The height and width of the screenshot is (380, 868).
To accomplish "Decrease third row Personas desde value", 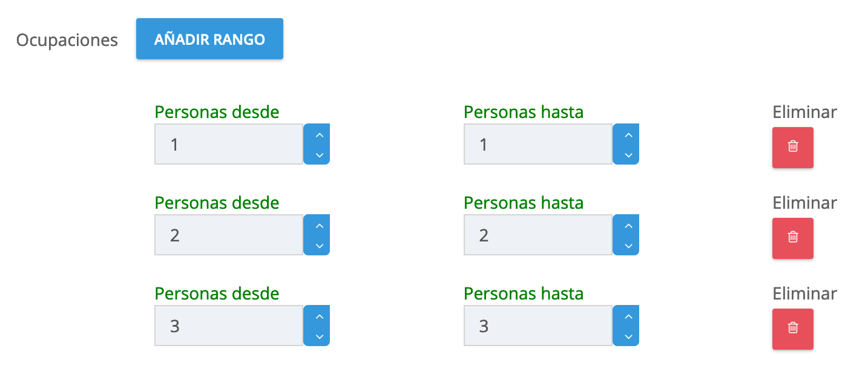I will point(320,336).
